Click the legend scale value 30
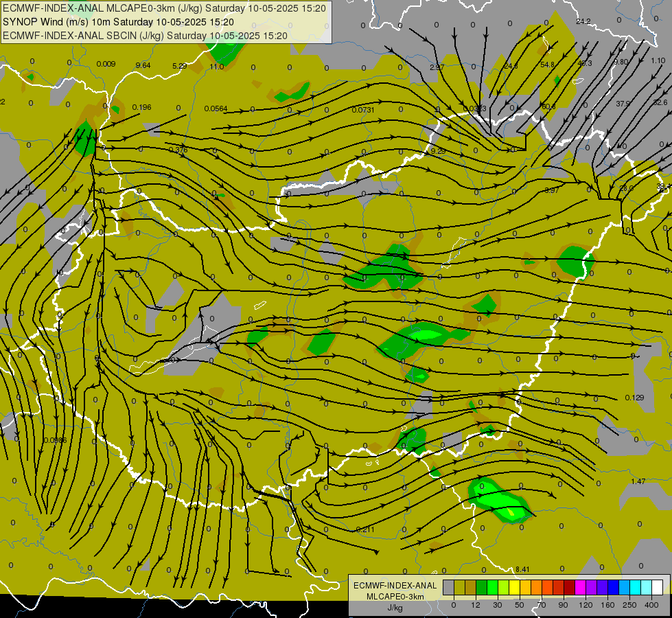This screenshot has width=672, height=618. tap(498, 605)
